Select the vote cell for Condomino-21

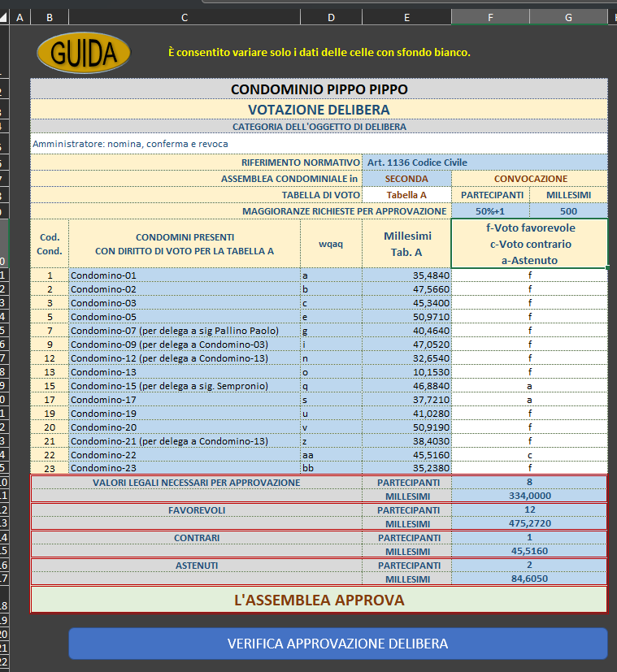tap(529, 440)
